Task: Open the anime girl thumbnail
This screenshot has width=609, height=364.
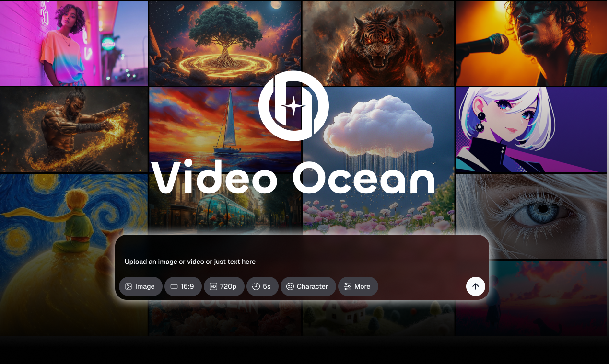Action: pos(531,129)
